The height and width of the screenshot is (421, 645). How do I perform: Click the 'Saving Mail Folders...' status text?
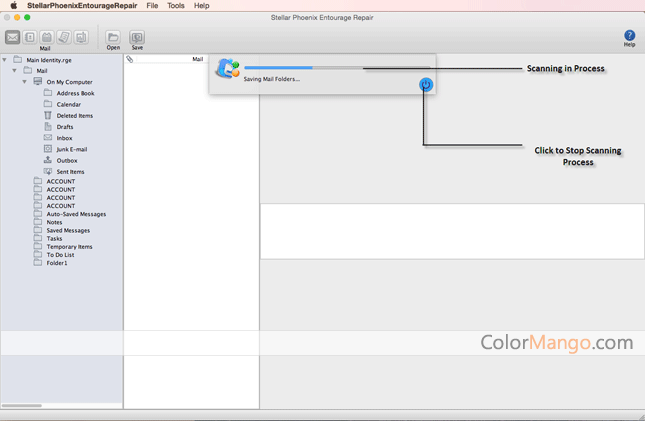tap(271, 79)
